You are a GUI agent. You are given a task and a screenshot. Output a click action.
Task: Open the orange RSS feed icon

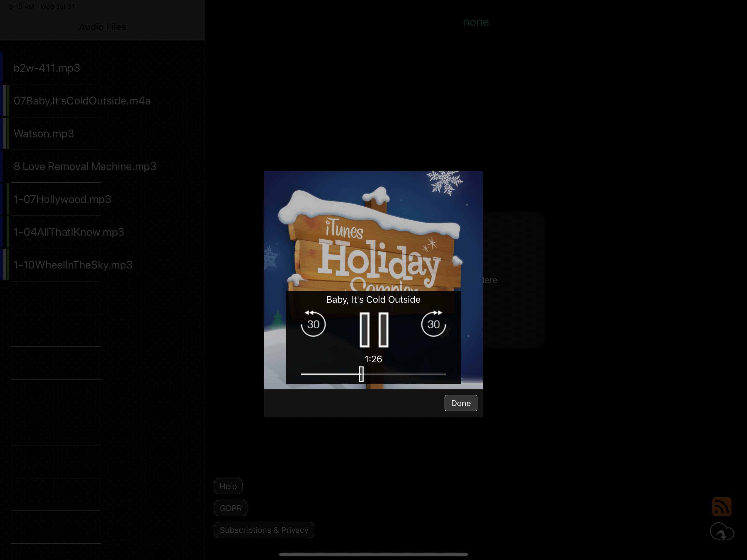(721, 506)
